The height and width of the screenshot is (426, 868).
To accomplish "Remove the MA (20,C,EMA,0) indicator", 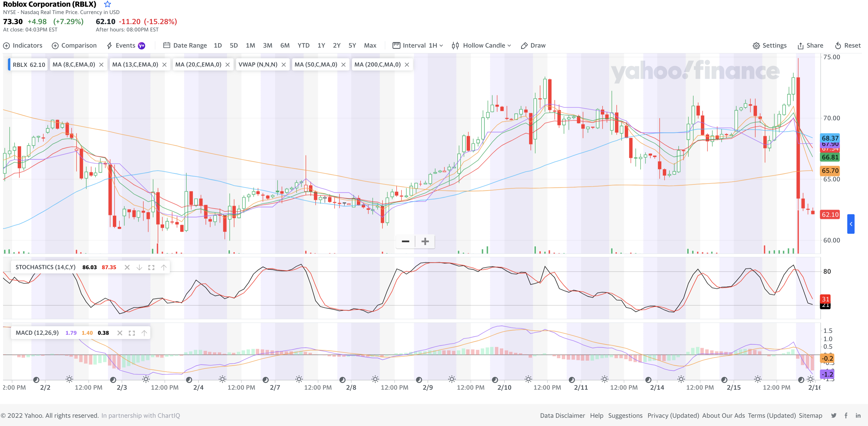I will tap(228, 65).
